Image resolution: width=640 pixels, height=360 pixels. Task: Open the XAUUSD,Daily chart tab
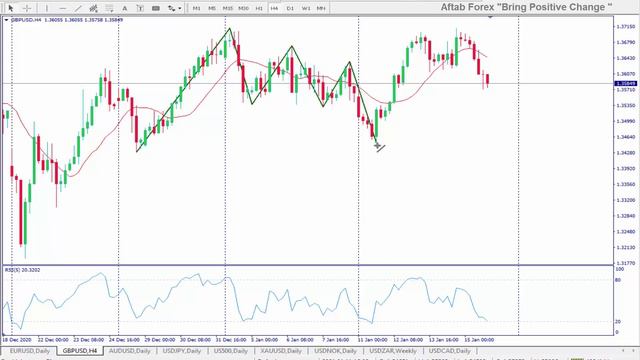pos(281,351)
